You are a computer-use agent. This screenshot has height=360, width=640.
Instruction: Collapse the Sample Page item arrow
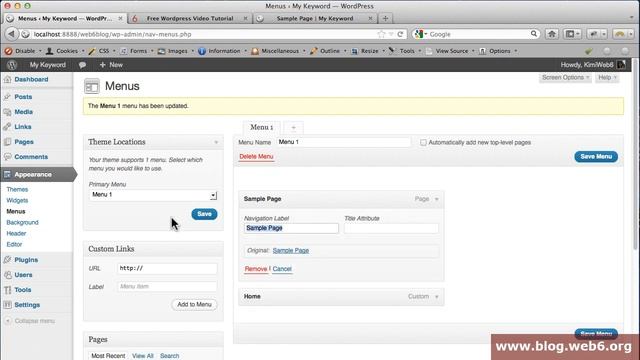coord(436,199)
